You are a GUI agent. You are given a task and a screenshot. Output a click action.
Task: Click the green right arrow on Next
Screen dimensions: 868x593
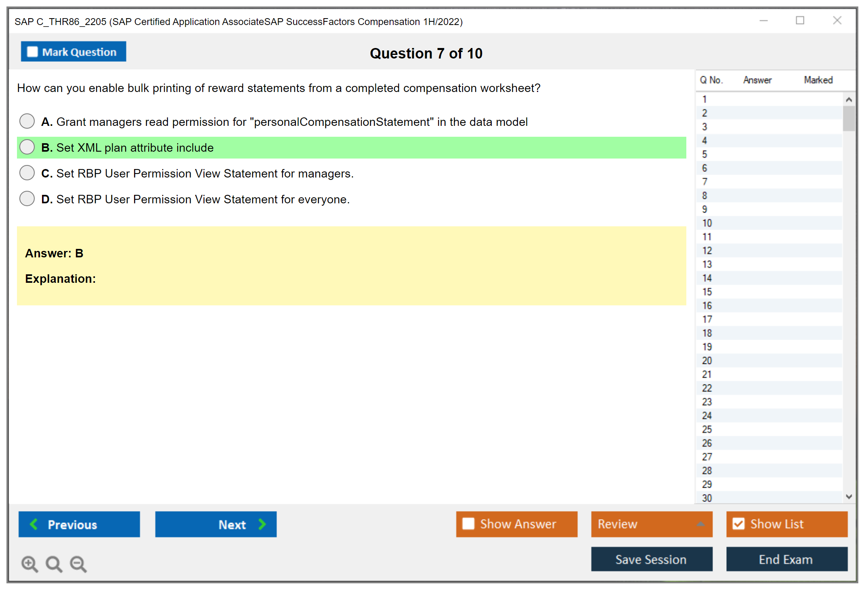(262, 524)
